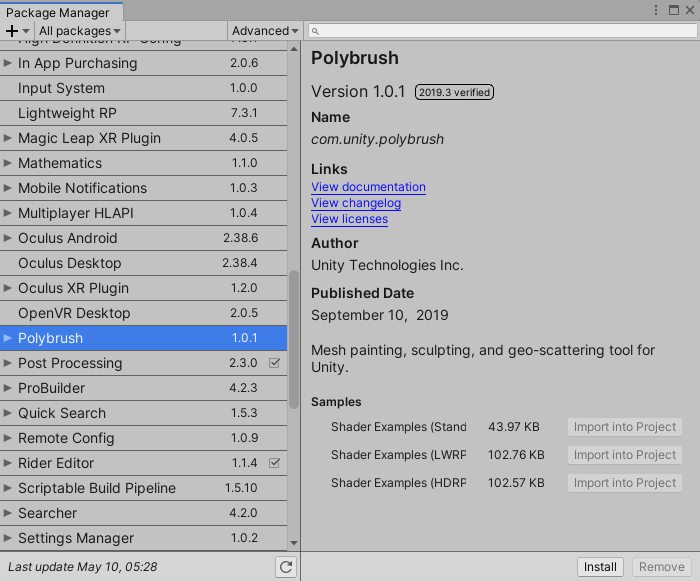Select the OpenVR Desktop package row

tap(143, 313)
